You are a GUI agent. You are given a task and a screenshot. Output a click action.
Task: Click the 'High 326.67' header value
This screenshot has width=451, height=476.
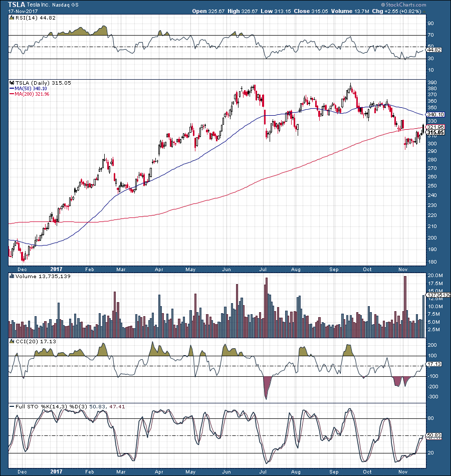pos(243,11)
